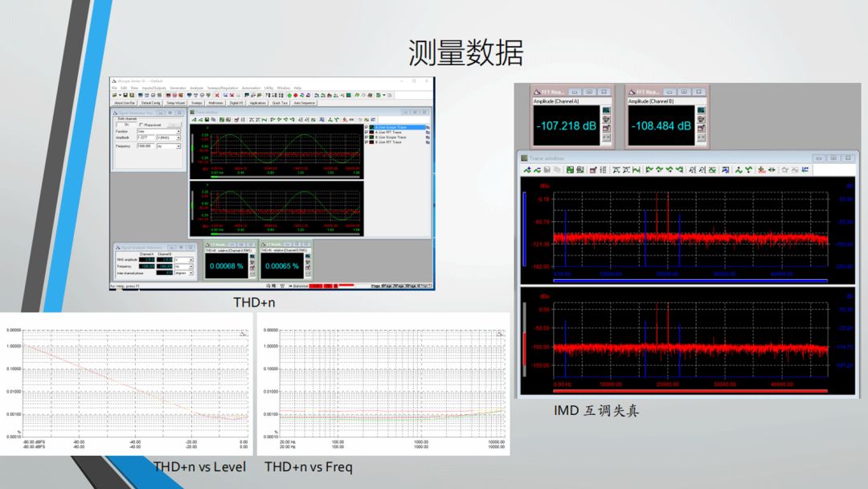Screen dimensions: 868x489
Task: Open the Amplitude units dropdown showing V RMS
Action: coord(178,138)
